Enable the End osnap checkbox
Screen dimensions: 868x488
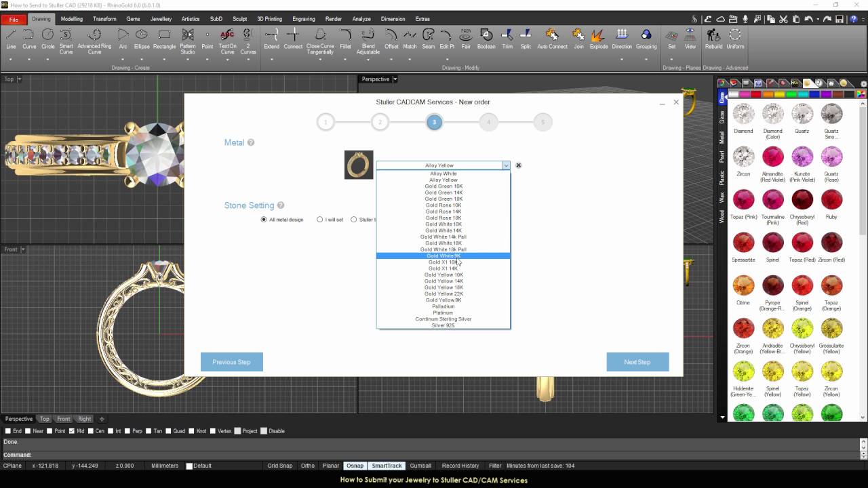click(x=8, y=431)
